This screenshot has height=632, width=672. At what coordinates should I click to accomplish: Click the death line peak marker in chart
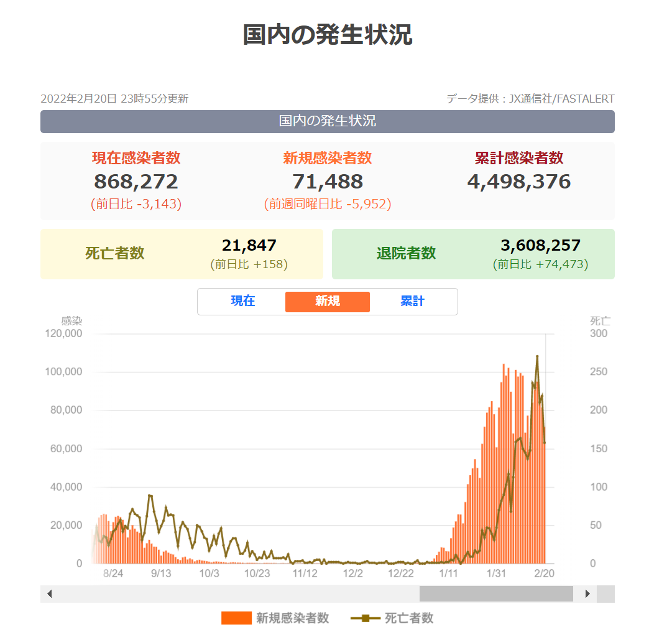[x=537, y=356]
